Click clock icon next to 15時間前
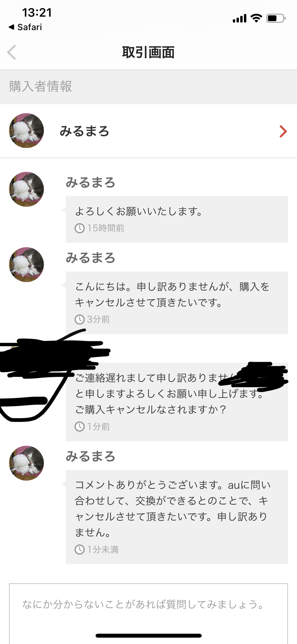This screenshot has width=297, height=644. pyautogui.click(x=79, y=228)
